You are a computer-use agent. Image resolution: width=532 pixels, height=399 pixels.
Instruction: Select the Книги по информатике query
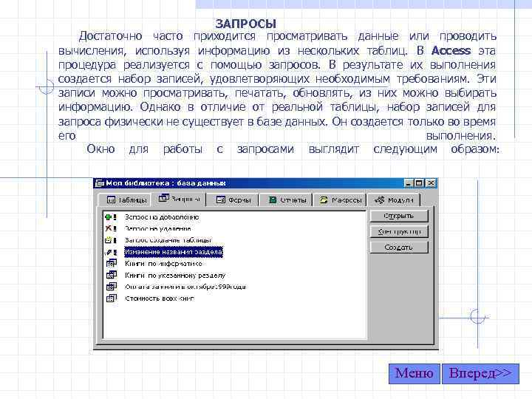pos(163,264)
